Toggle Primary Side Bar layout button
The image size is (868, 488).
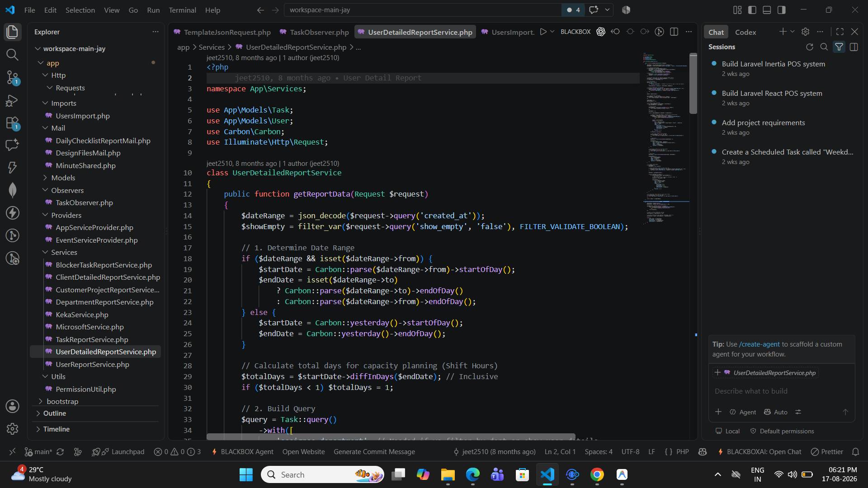752,10
